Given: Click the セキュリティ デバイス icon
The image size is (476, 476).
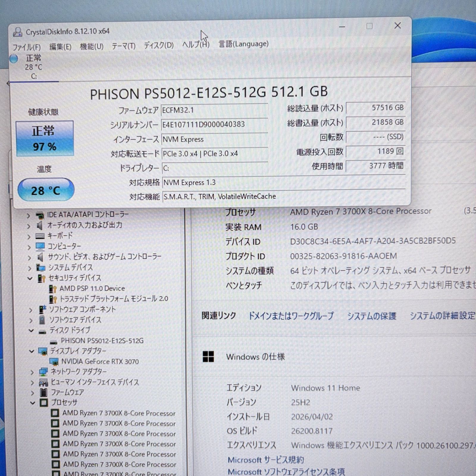Looking at the screenshot, I should (41, 278).
